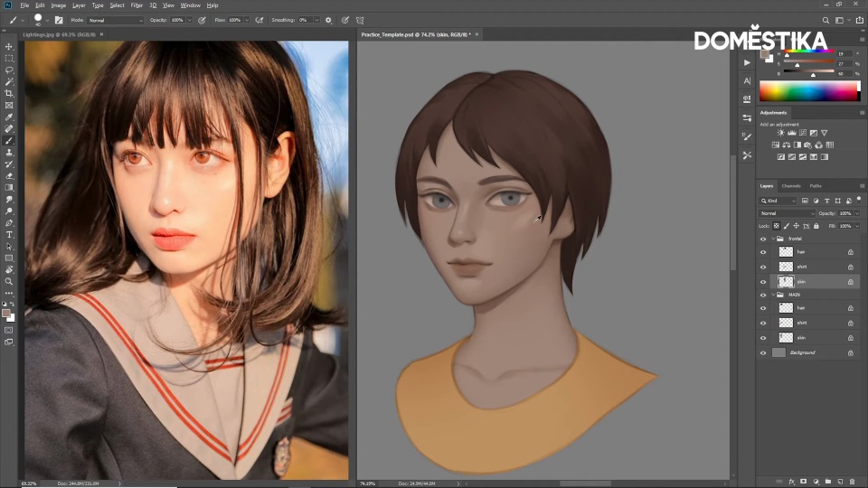Image resolution: width=868 pixels, height=488 pixels.
Task: Collapse the frontal layer group
Action: coord(774,239)
